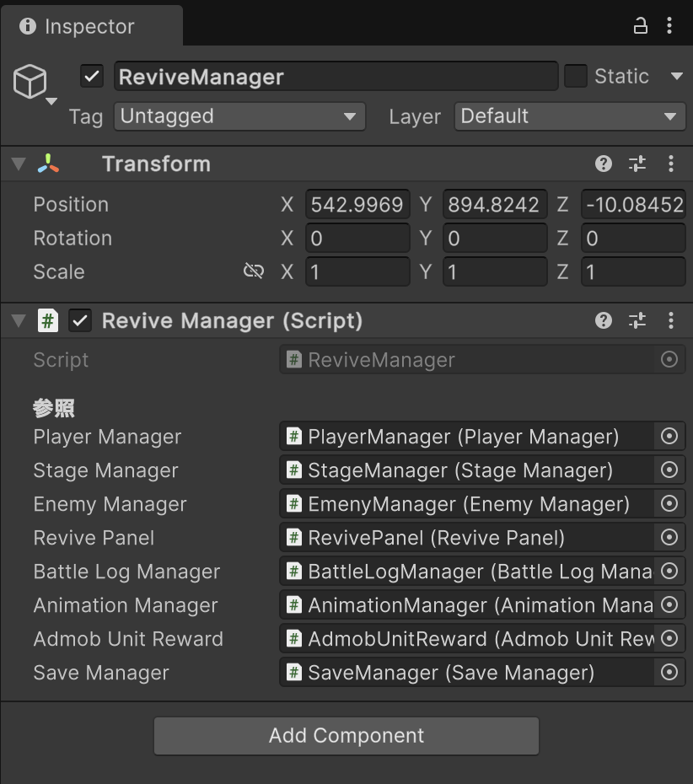Open the Tag dropdown showing Untagged
Screen dimensions: 693x784
[x=239, y=116]
